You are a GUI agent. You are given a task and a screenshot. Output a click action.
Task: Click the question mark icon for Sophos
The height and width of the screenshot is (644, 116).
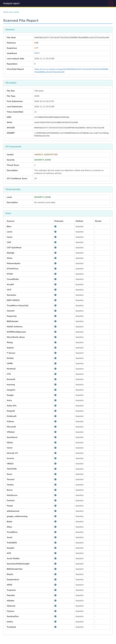(x=55, y=347)
